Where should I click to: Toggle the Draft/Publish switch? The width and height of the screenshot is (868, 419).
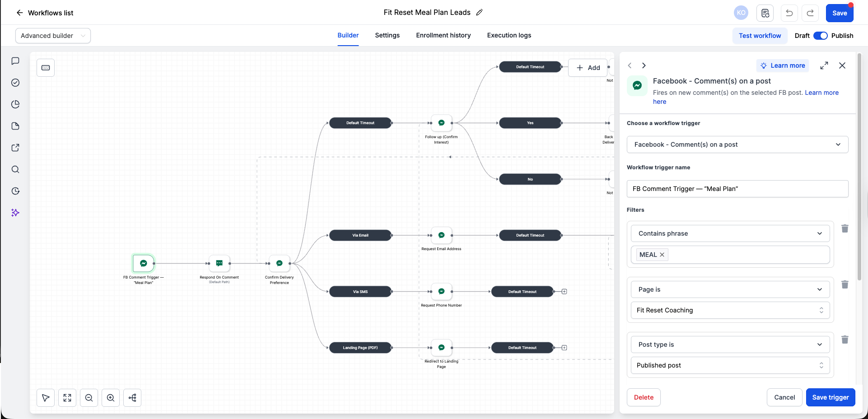(820, 36)
